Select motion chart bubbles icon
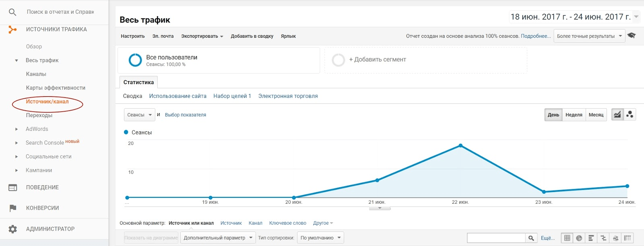This screenshot has height=246, width=644. pyautogui.click(x=630, y=115)
